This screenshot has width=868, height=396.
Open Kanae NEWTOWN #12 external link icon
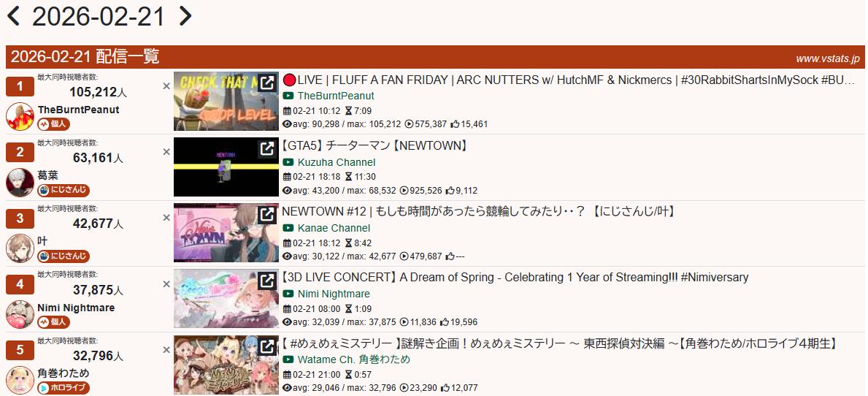point(266,214)
